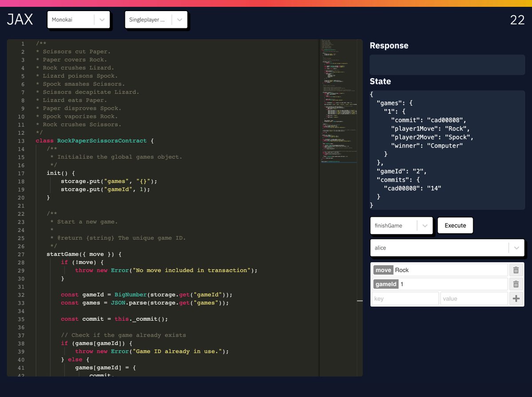Click the Response heading

point(389,45)
